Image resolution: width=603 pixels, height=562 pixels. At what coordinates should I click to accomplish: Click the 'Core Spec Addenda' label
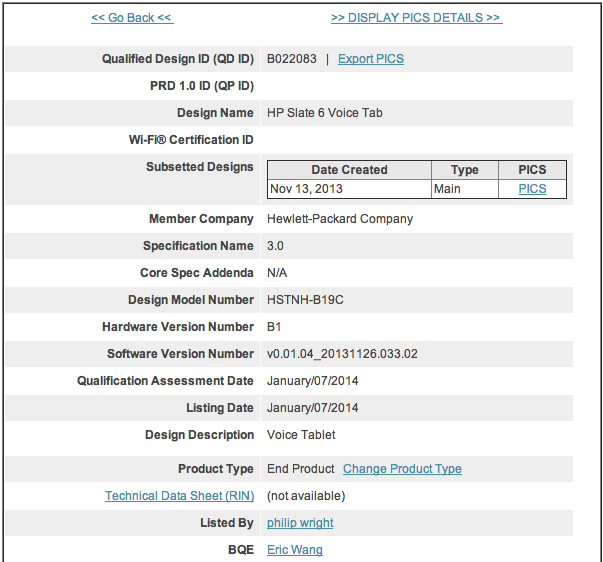[197, 273]
